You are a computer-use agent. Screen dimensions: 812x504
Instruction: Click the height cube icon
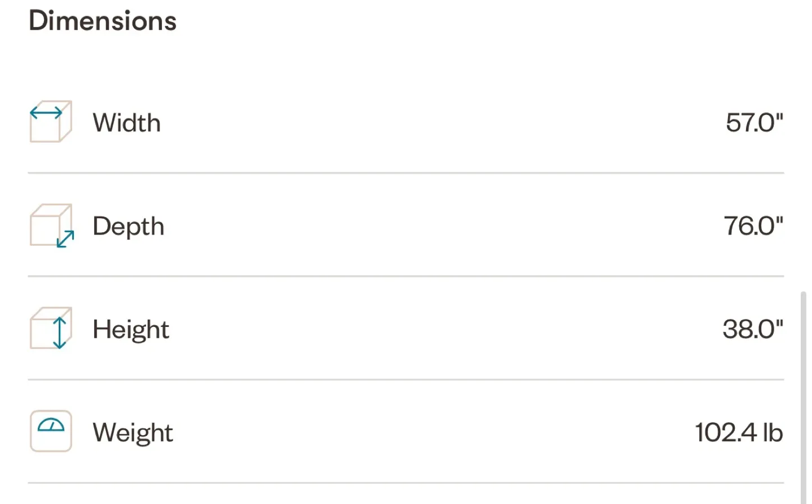51,328
